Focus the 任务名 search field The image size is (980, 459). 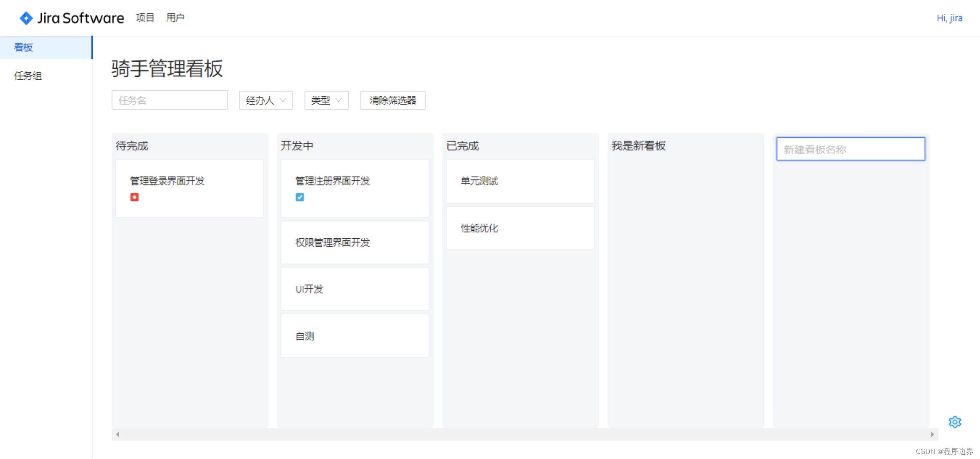tap(169, 100)
